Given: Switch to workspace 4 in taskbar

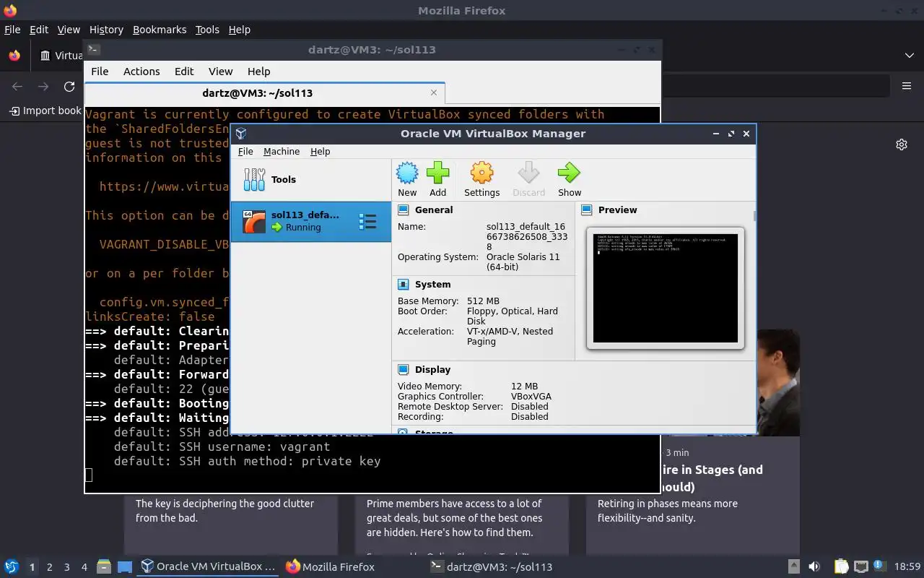Looking at the screenshot, I should [x=84, y=567].
